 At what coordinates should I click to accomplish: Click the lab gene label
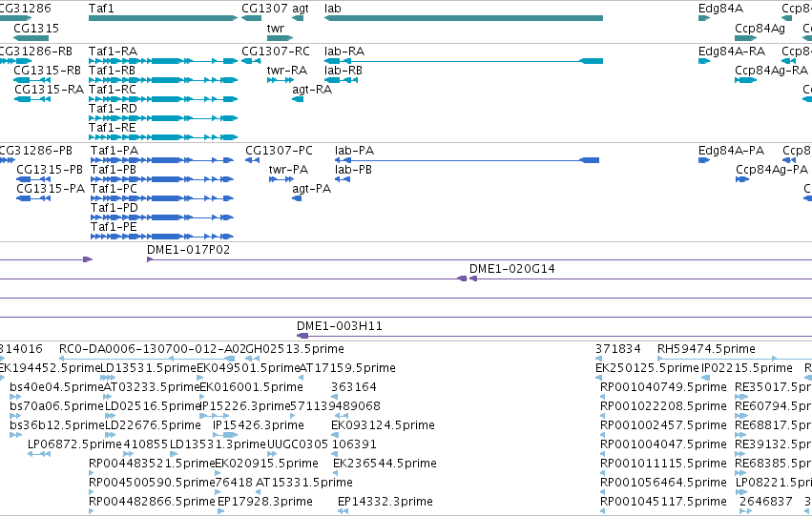click(332, 9)
